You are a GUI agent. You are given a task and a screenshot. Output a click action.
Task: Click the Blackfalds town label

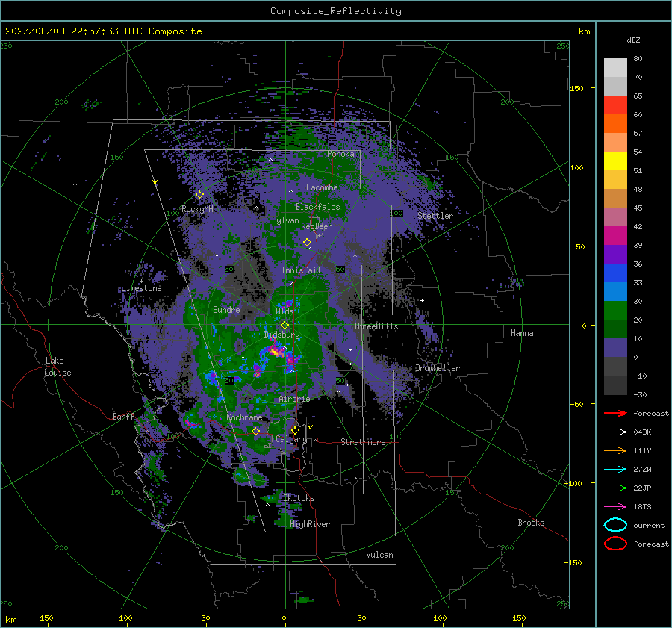click(x=317, y=207)
